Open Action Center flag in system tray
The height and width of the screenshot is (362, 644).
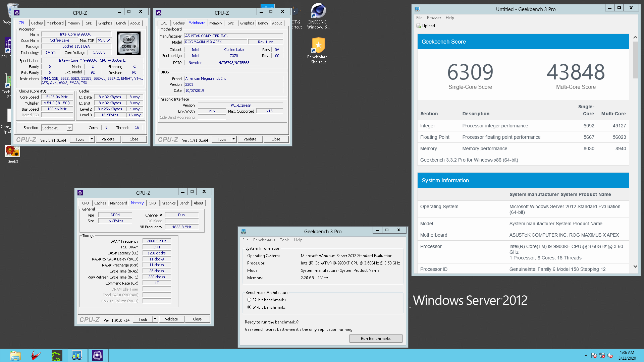tap(594, 355)
